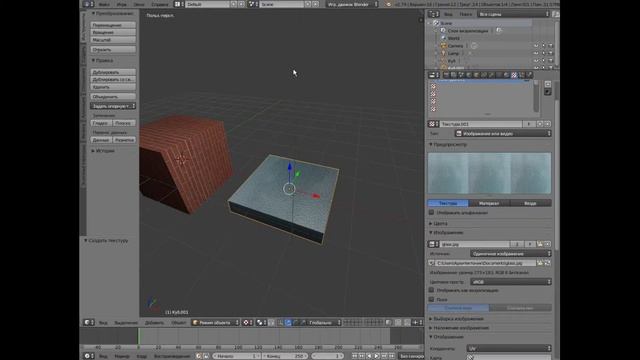This screenshot has height=360, width=640.
Task: Click the Конец end frame field
Action: (x=285, y=356)
